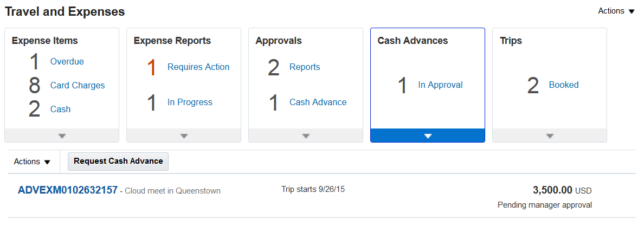View the Card Charges link
The height and width of the screenshot is (225, 644).
(78, 85)
